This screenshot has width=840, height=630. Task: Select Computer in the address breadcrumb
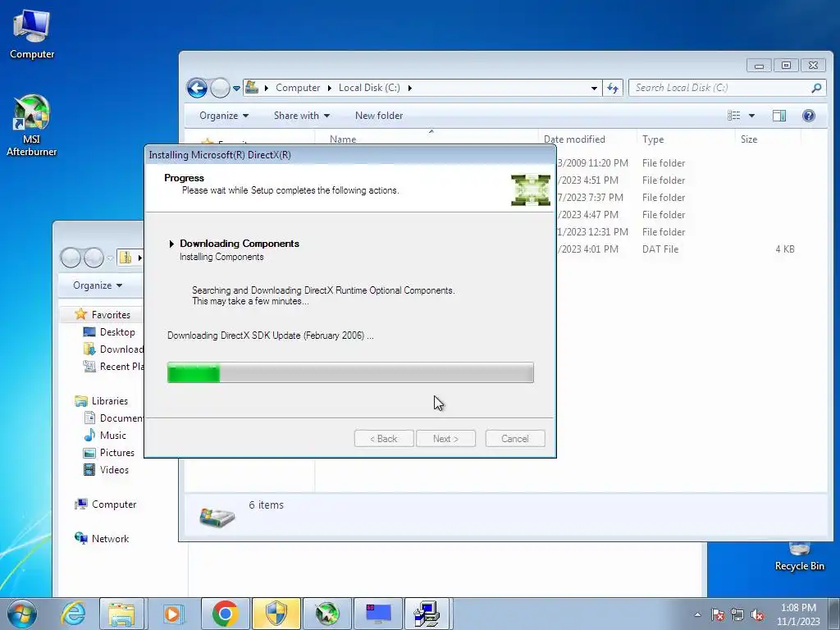tap(297, 88)
